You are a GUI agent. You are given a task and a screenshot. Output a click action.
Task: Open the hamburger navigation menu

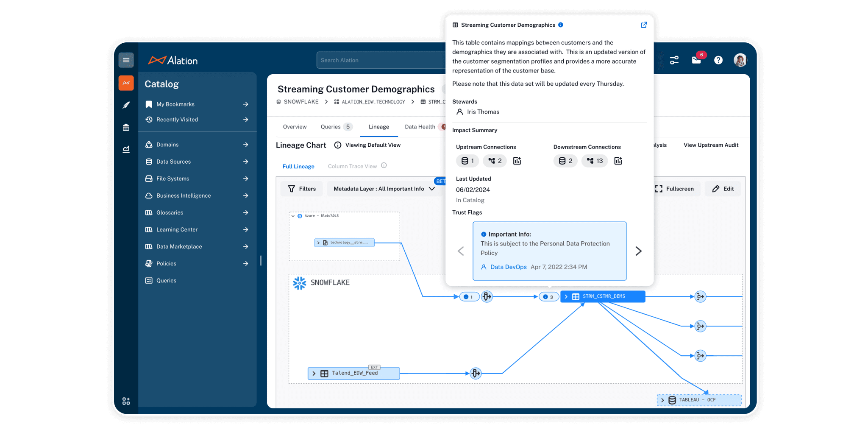tap(126, 60)
